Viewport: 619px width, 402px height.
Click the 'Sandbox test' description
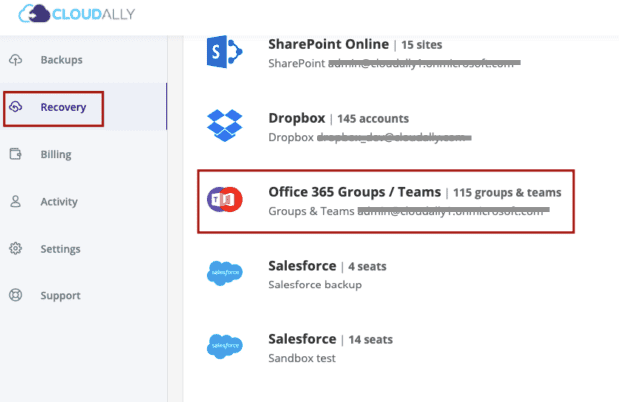pyautogui.click(x=302, y=358)
